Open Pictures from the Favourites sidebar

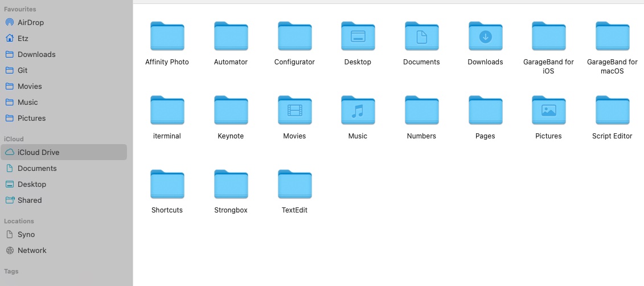click(64, 119)
